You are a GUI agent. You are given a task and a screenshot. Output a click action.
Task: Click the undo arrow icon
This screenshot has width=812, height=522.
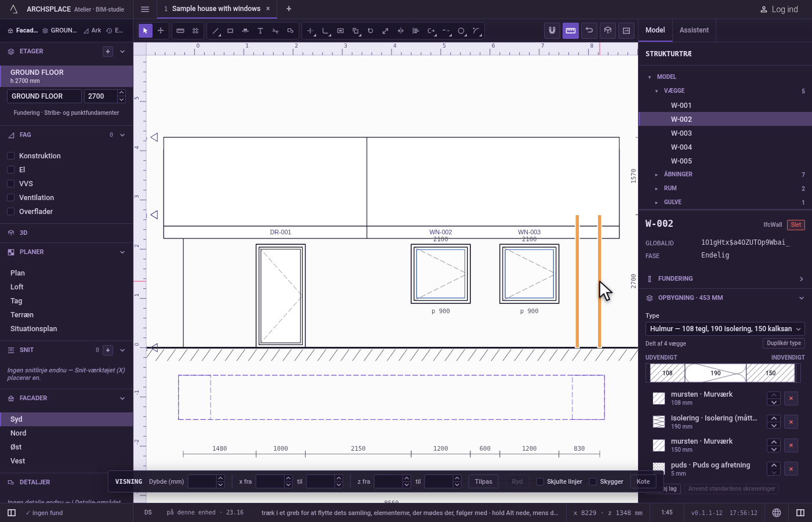(589, 31)
